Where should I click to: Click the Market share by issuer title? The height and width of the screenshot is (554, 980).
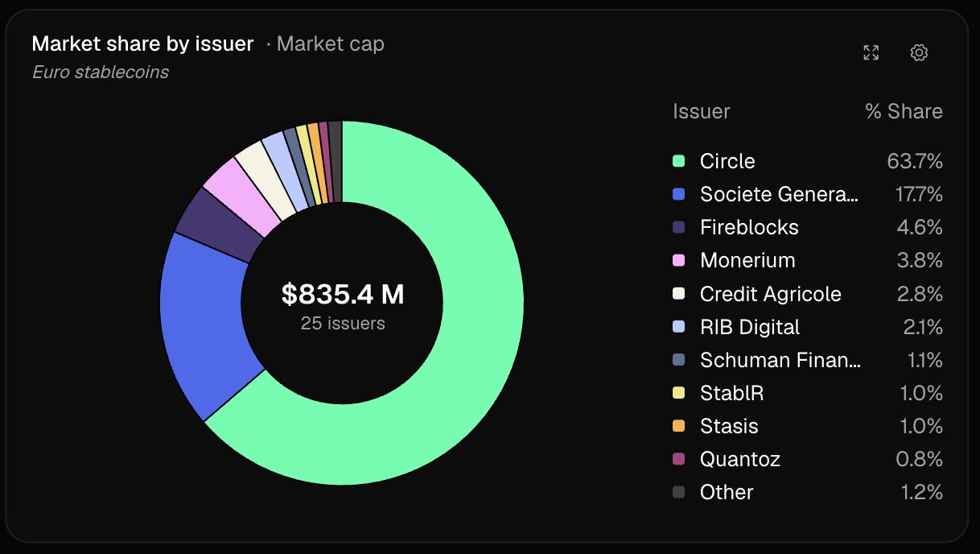click(142, 43)
